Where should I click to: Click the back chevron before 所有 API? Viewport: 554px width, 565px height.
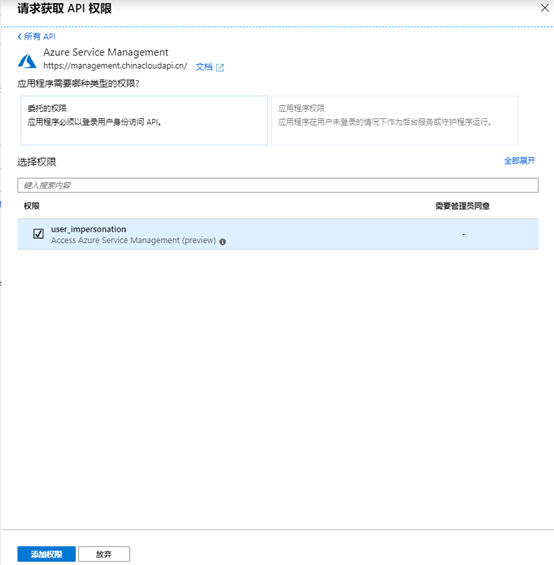coord(19,36)
